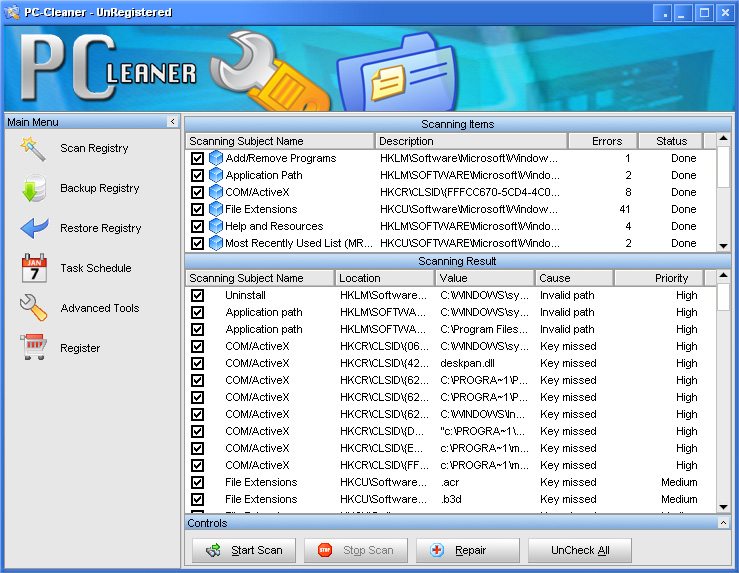Uncheck the Add/Remove Programs scanning item

(197, 158)
